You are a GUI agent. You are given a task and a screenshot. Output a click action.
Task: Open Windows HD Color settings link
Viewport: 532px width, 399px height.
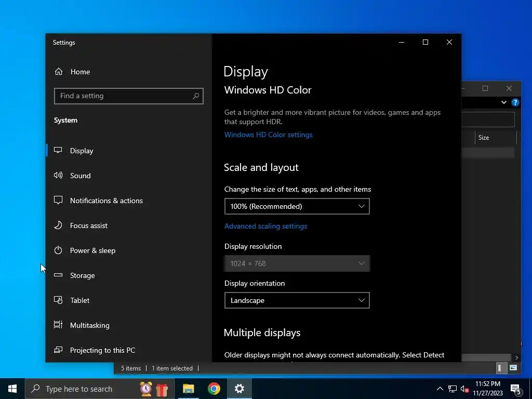click(x=268, y=135)
